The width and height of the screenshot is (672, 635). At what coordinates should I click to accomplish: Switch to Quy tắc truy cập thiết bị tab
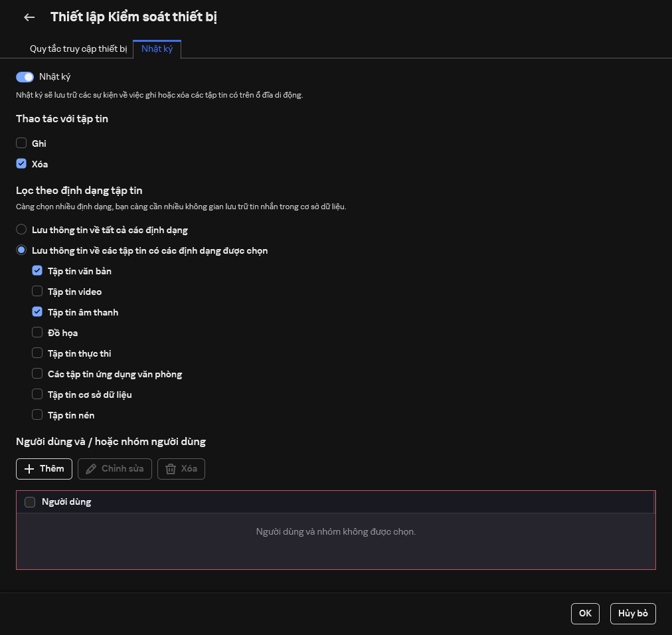78,49
